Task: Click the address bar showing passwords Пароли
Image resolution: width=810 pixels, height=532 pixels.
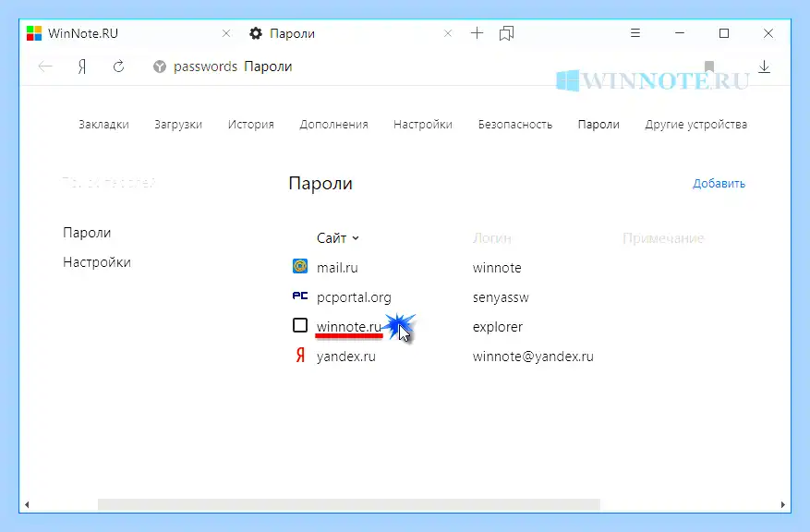Action: pos(233,66)
